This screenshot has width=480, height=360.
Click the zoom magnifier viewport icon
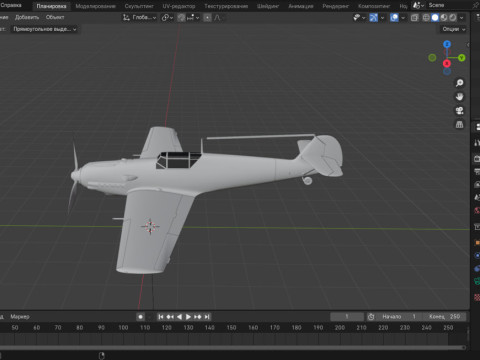click(460, 83)
